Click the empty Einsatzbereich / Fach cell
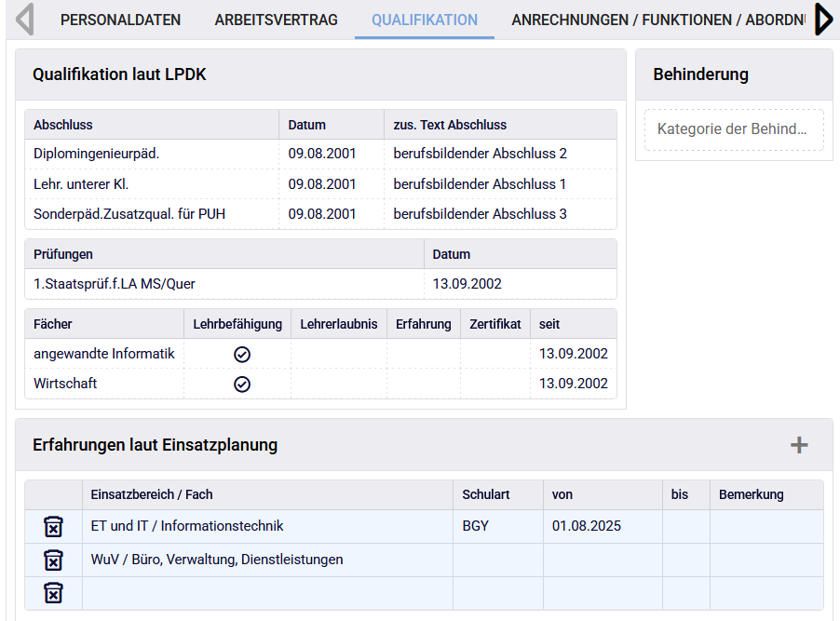Screen dimensions: 840x621 (267, 593)
